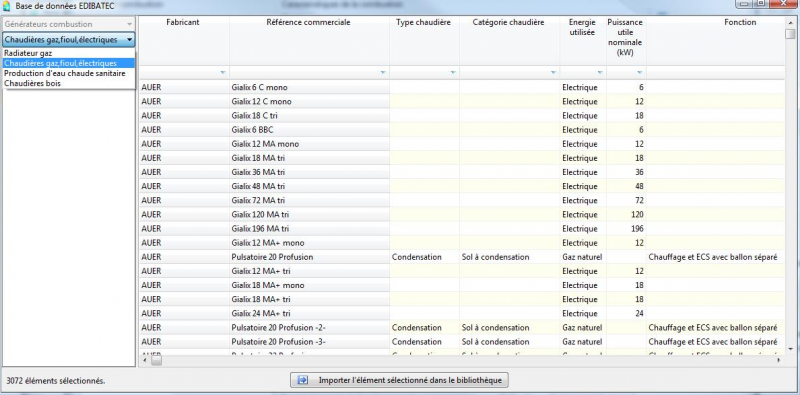
Task: Click AUER cell in the Gialix 24 MA+ tri row
Action: [184, 313]
